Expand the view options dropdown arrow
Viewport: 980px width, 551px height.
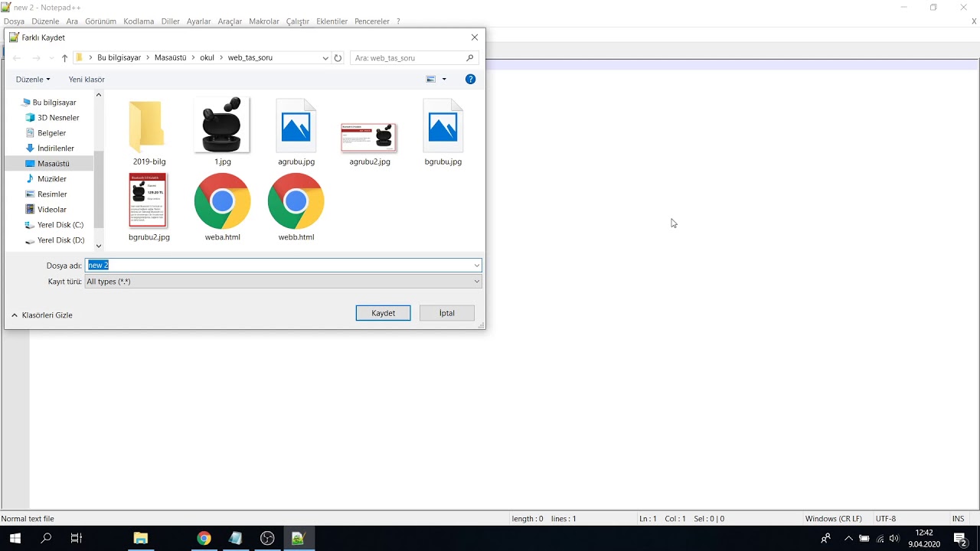click(444, 80)
